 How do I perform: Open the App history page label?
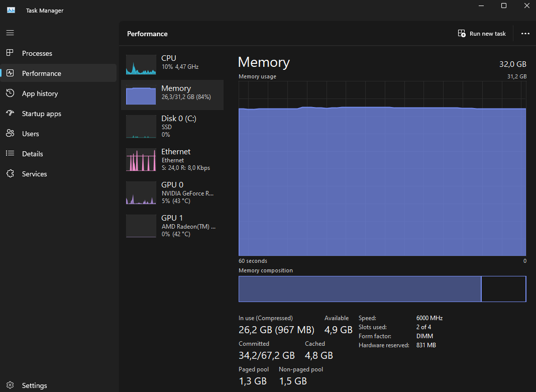coord(40,93)
